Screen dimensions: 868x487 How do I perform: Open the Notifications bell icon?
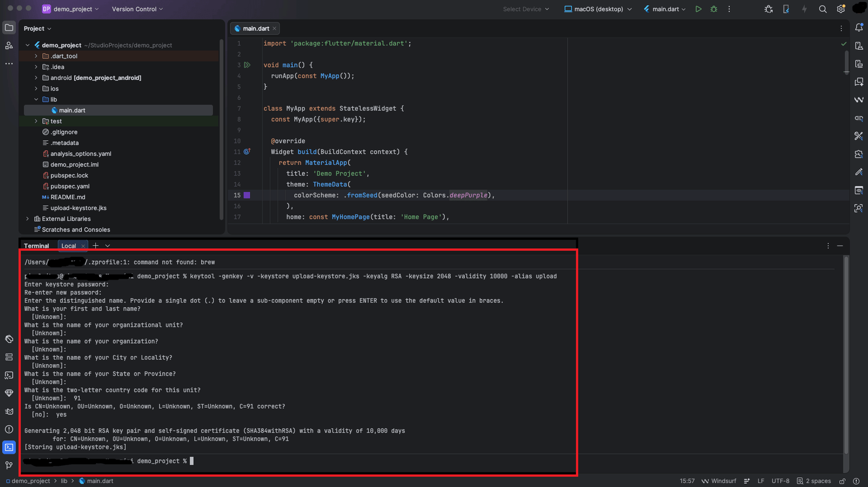[x=859, y=28]
